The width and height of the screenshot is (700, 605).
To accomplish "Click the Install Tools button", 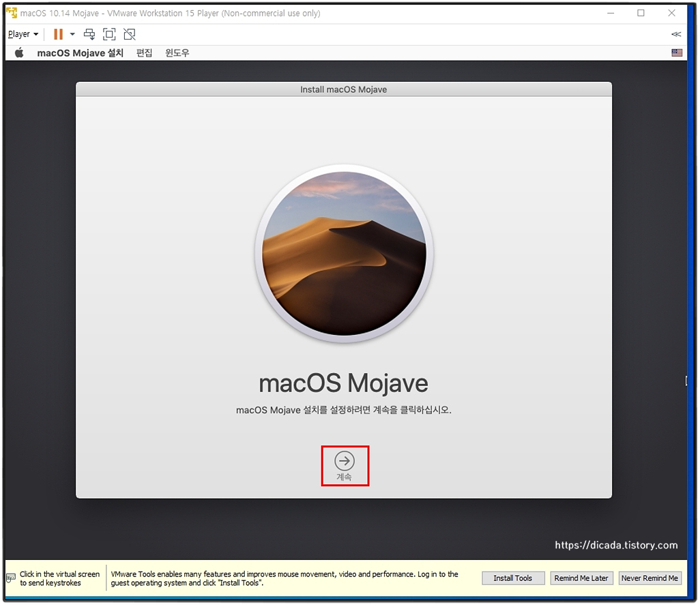I will (513, 578).
